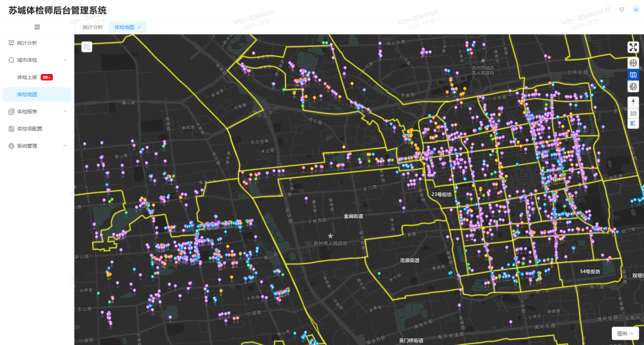
Task: Open 体检项配置 in the sidebar
Action: (30, 129)
